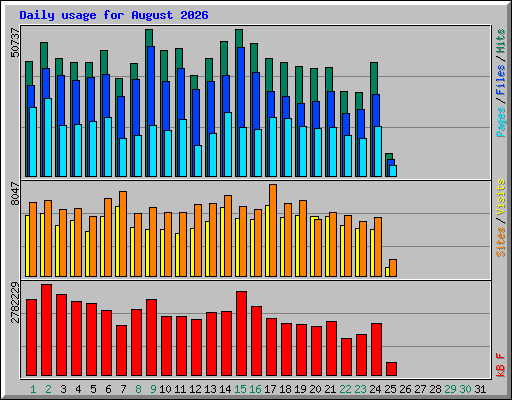Select the green hits bar top for day 2
The width and height of the screenshot is (512, 400).
pos(44,55)
